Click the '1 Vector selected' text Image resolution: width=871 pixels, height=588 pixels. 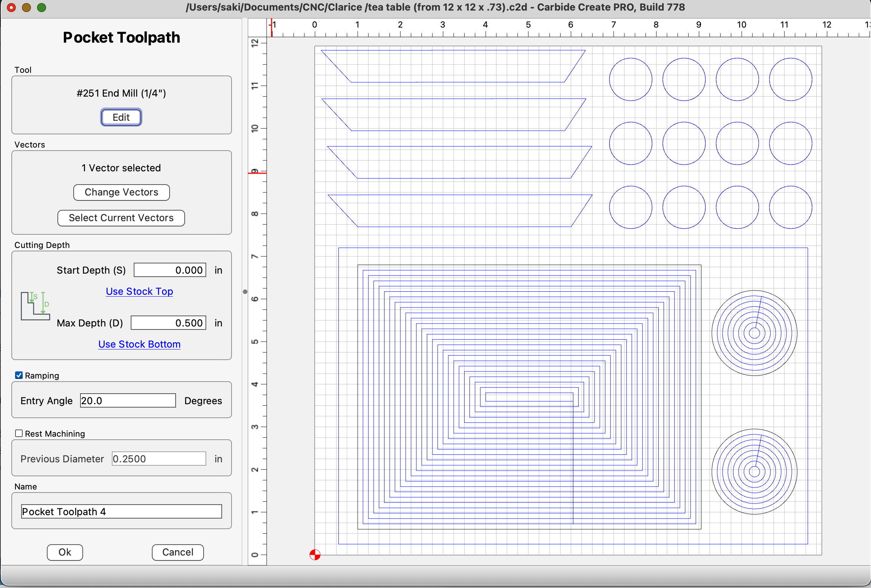[121, 168]
